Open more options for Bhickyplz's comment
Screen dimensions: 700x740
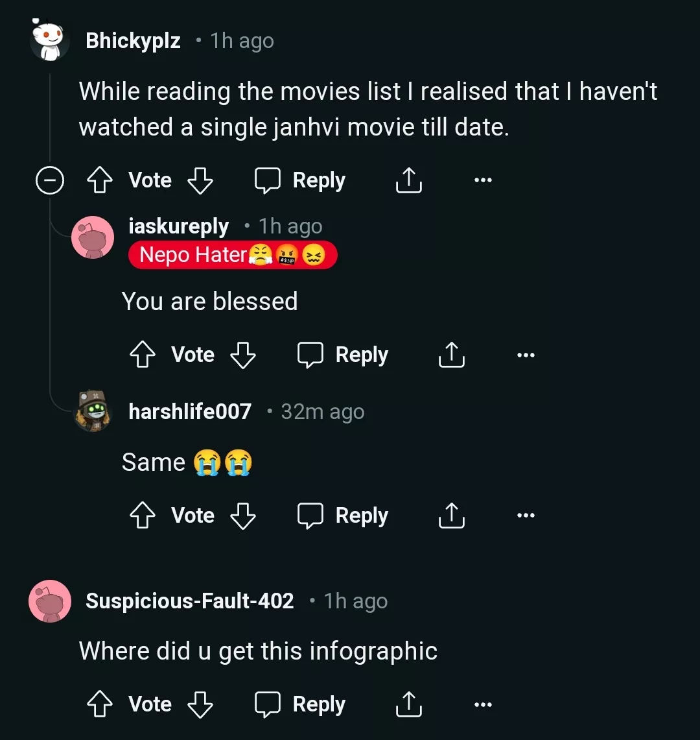483,180
